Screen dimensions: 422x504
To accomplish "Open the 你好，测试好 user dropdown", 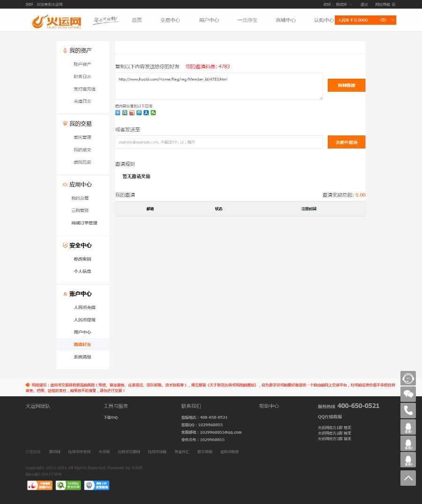I will [x=338, y=5].
